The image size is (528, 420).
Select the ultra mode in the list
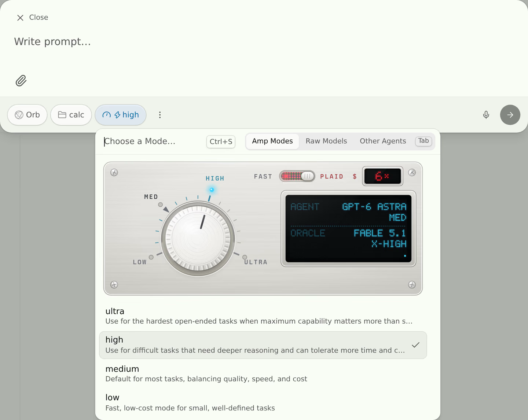[263, 316]
